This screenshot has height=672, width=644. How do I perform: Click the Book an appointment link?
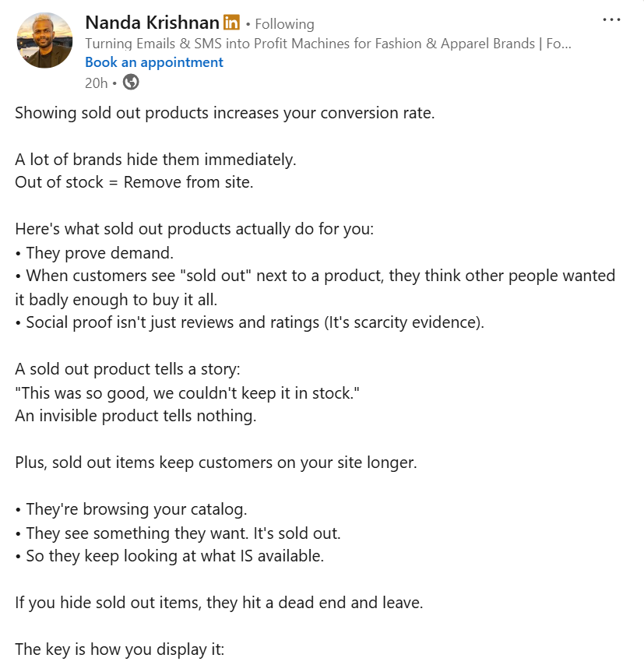(x=154, y=62)
